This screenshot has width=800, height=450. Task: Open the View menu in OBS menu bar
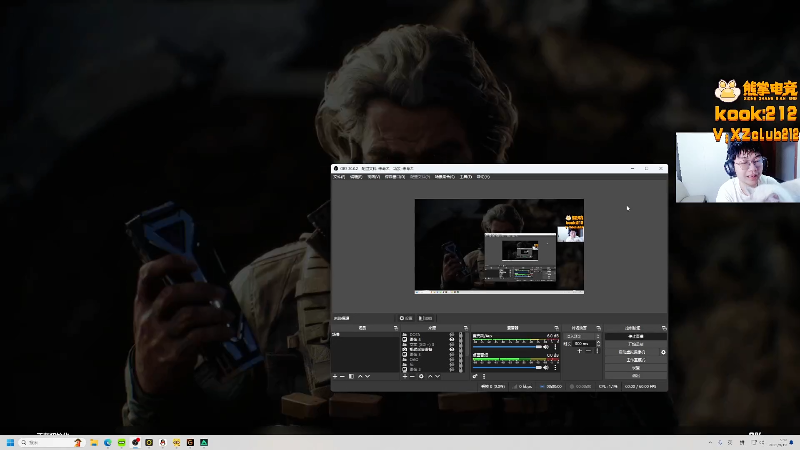click(373, 177)
